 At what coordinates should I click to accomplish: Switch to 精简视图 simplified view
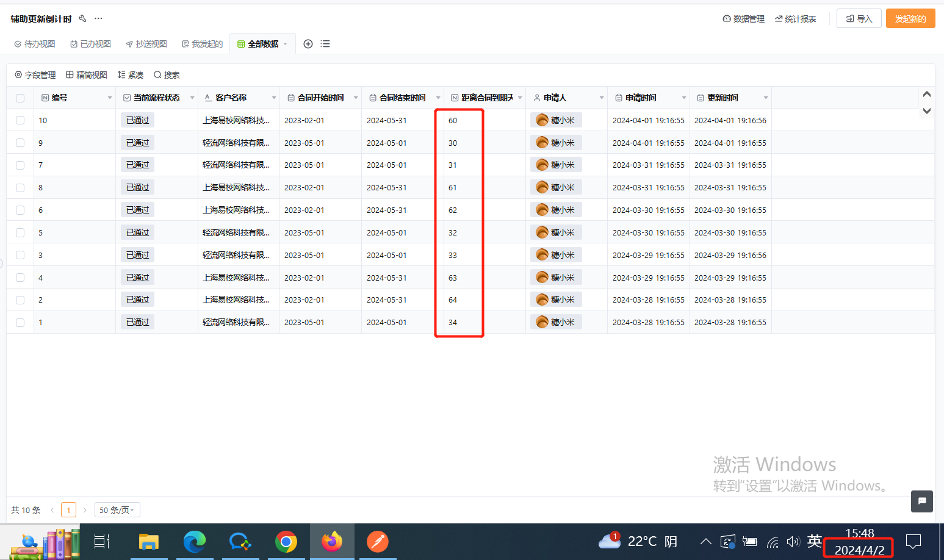point(87,75)
